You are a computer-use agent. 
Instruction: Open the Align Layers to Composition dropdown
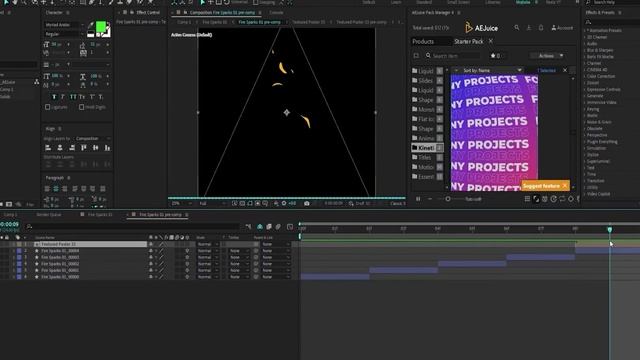point(92,138)
